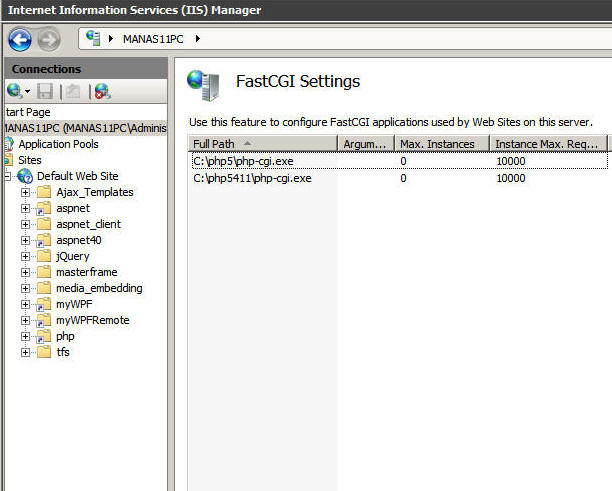
Task: Expand the media_embedding folder
Action: tap(25, 288)
